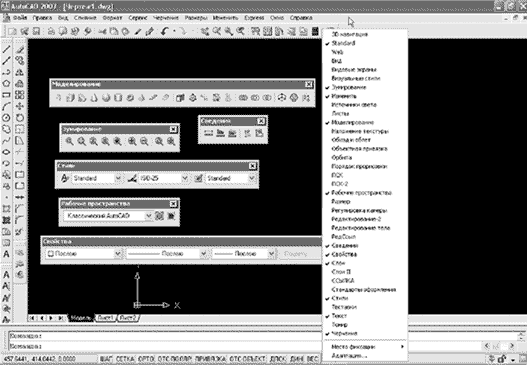
Task: Switch to the Лист2 layout tab
Action: click(x=128, y=318)
